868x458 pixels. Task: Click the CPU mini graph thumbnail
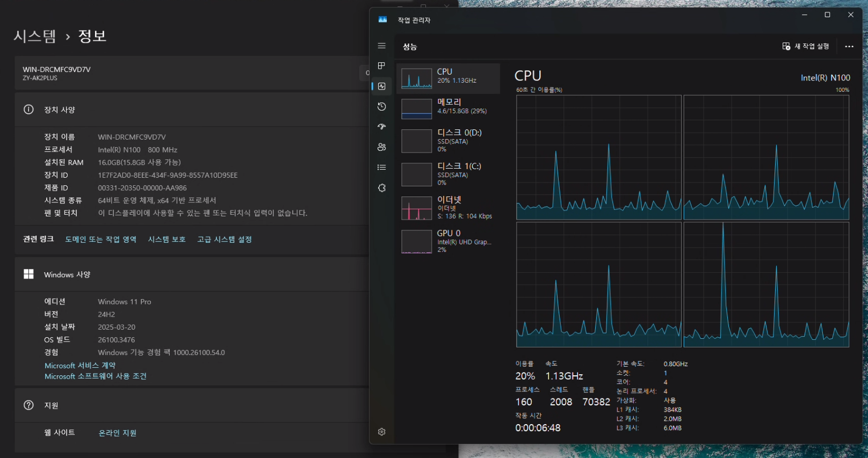tap(417, 78)
